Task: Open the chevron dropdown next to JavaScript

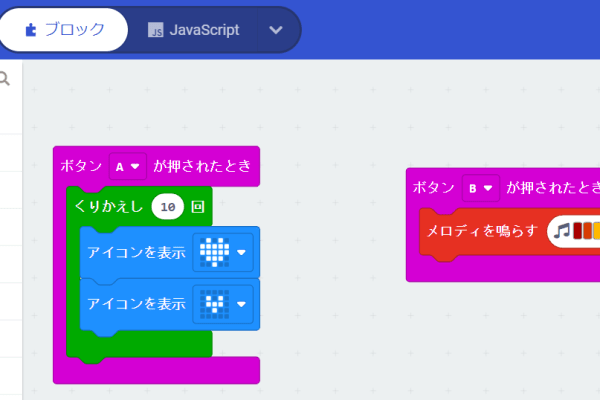Action: [x=276, y=30]
